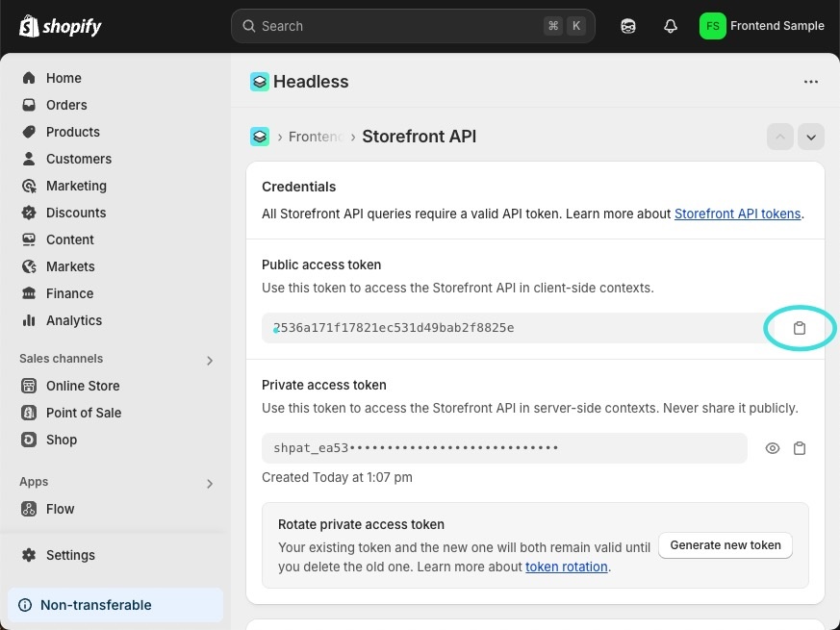840x630 pixels.
Task: Go back to the Frontend breadcrumb
Action: point(316,137)
